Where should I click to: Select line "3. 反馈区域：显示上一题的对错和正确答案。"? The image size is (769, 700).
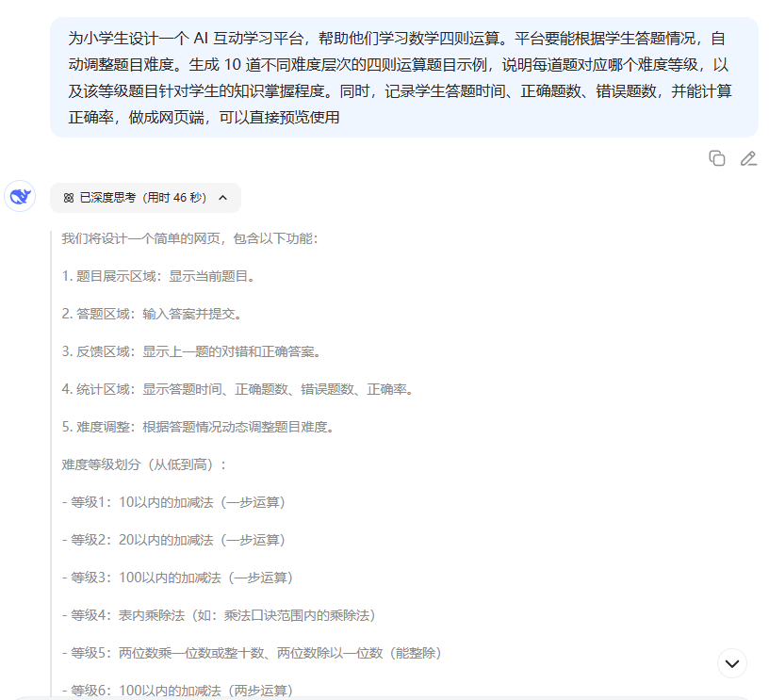(191, 351)
